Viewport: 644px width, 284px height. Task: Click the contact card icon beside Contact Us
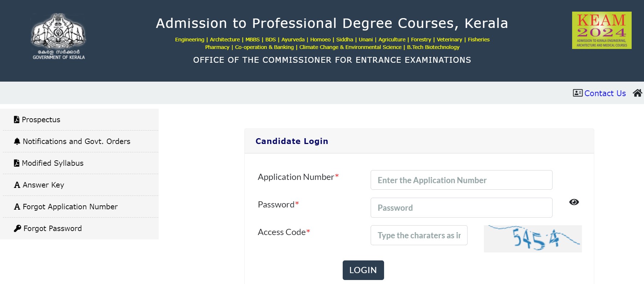pyautogui.click(x=578, y=93)
